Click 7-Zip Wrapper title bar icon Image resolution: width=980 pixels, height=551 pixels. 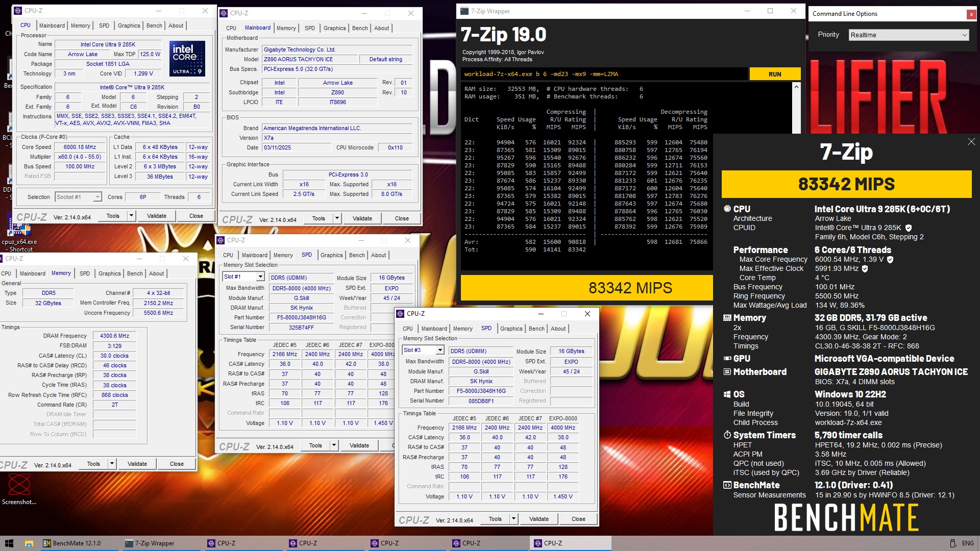click(x=464, y=11)
